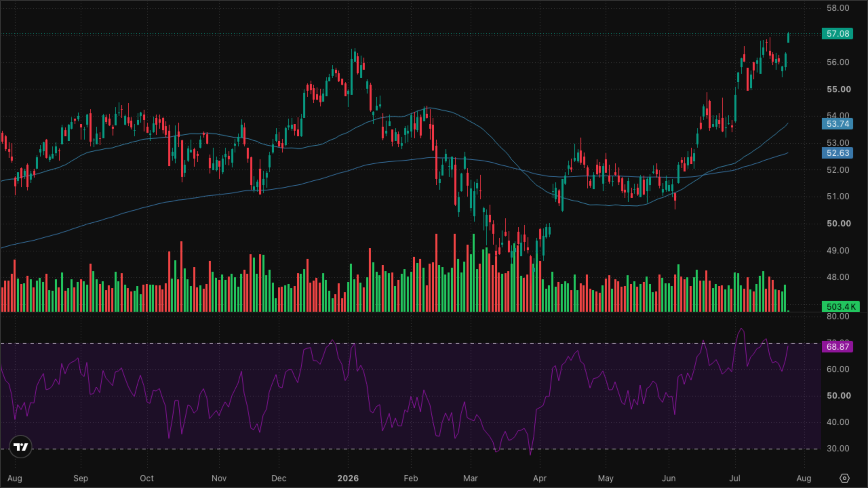The width and height of the screenshot is (868, 488).
Task: Select the 503.4K volume label
Action: 841,306
